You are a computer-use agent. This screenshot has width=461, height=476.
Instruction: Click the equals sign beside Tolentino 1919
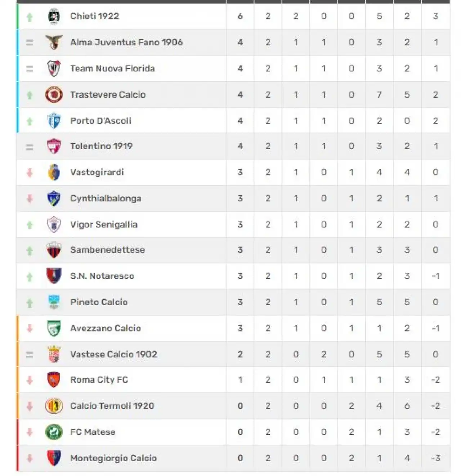[30, 147]
